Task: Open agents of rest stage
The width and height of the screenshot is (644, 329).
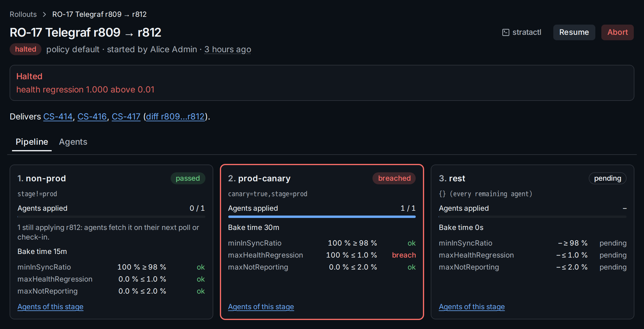Action: [472, 307]
